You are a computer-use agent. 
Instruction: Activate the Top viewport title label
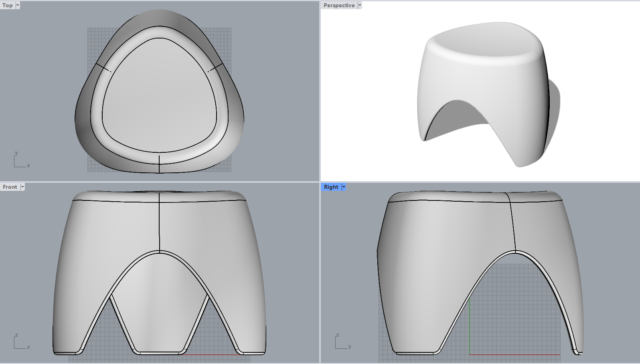pos(8,5)
